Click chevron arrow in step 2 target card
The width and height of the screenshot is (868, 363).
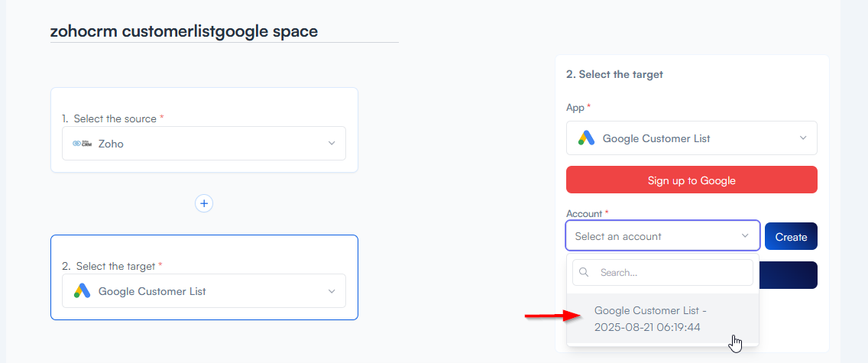click(332, 291)
